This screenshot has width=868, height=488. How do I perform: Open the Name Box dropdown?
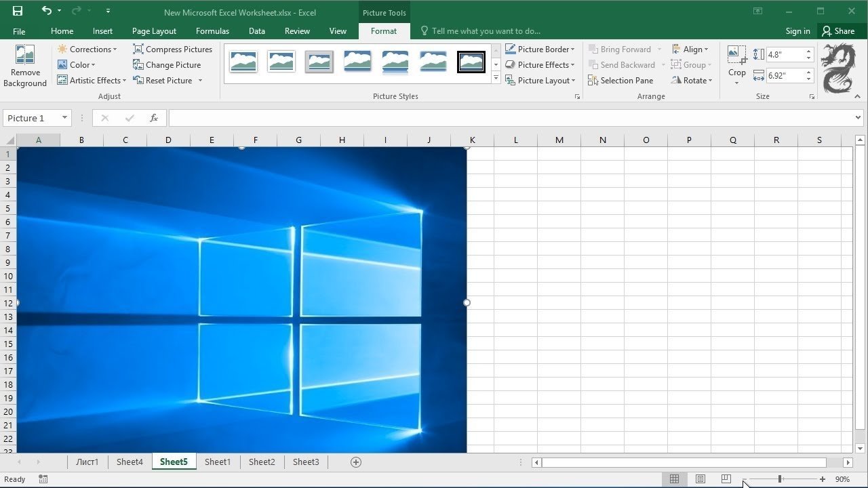pyautogui.click(x=64, y=118)
